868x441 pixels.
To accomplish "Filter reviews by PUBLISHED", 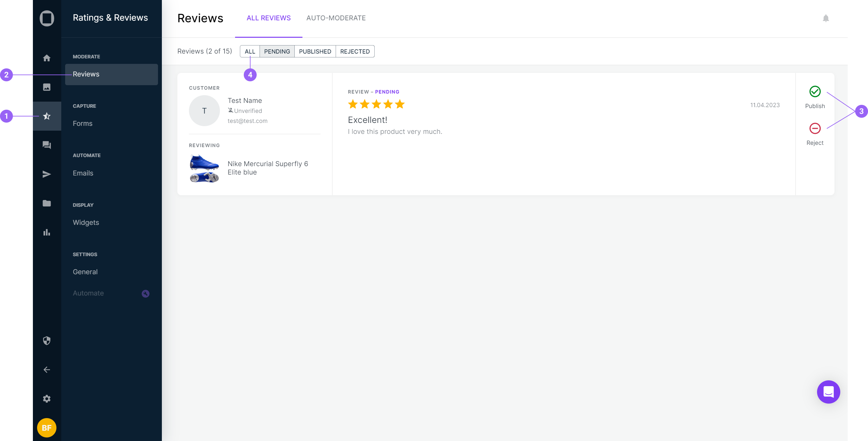I will [x=315, y=51].
